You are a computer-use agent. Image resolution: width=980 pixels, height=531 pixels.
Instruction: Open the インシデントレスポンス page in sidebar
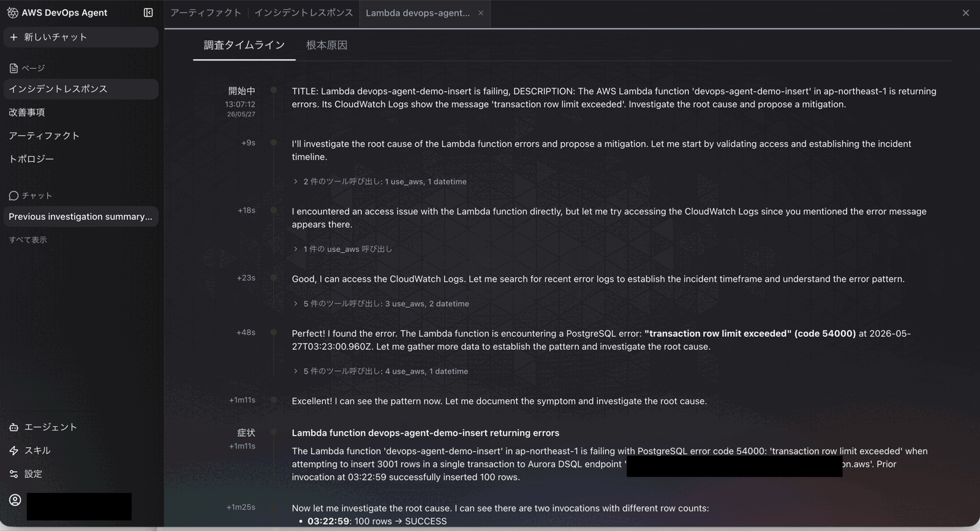(x=81, y=89)
